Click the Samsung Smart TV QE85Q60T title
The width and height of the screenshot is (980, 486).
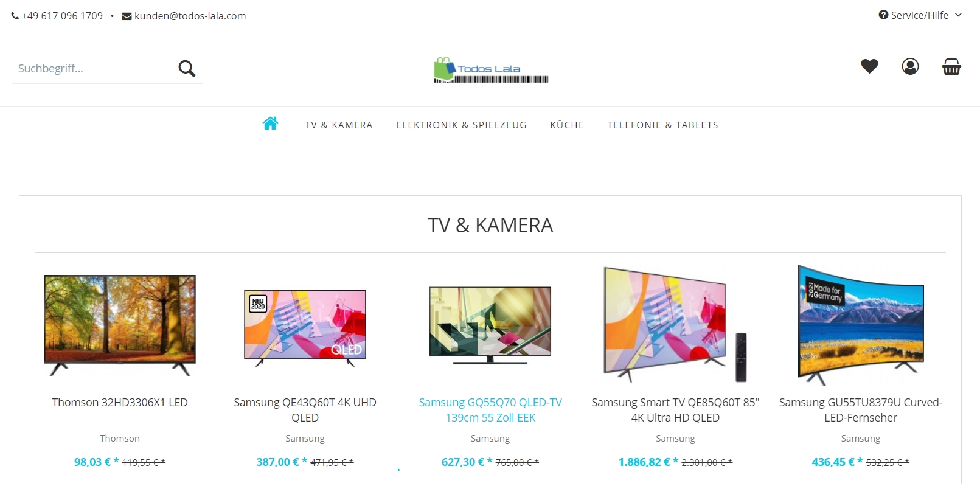point(675,410)
